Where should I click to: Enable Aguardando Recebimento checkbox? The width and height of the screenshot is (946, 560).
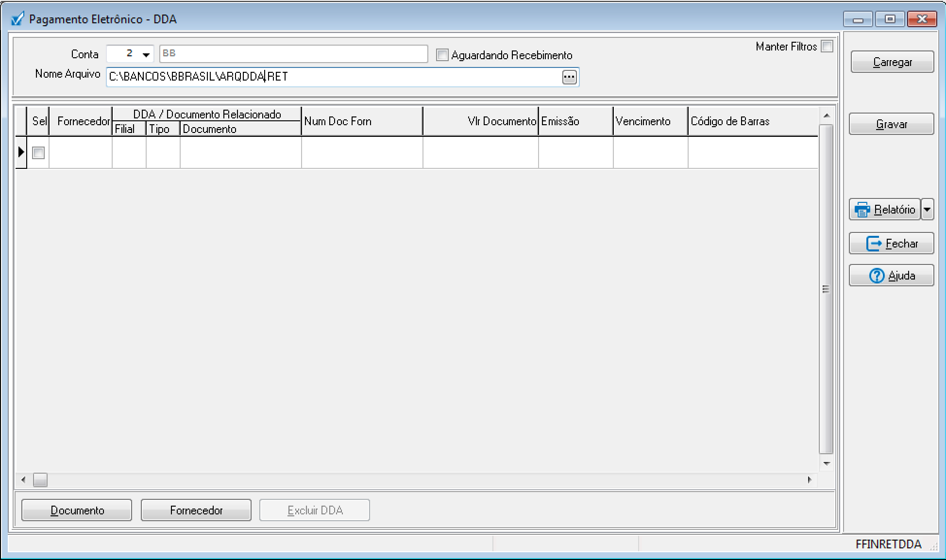[442, 55]
